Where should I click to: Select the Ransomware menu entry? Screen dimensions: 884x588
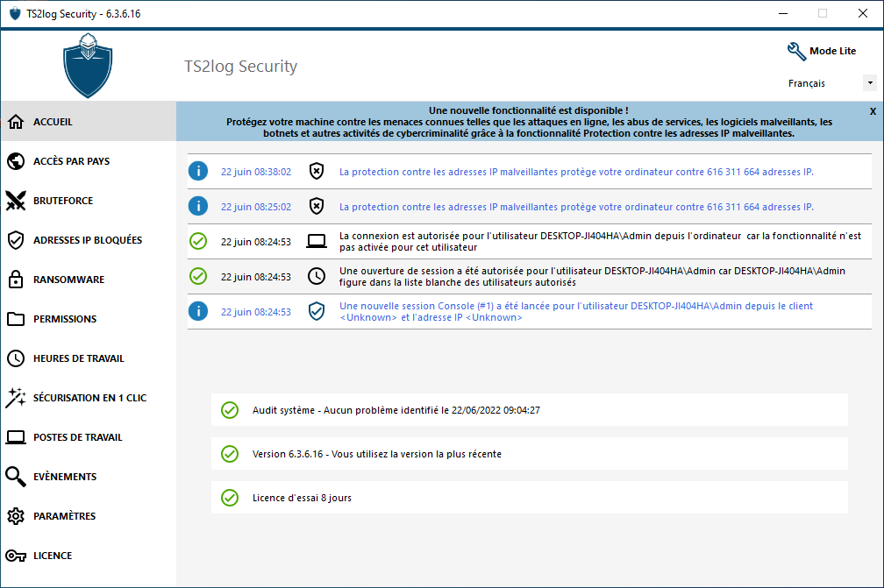click(89, 280)
